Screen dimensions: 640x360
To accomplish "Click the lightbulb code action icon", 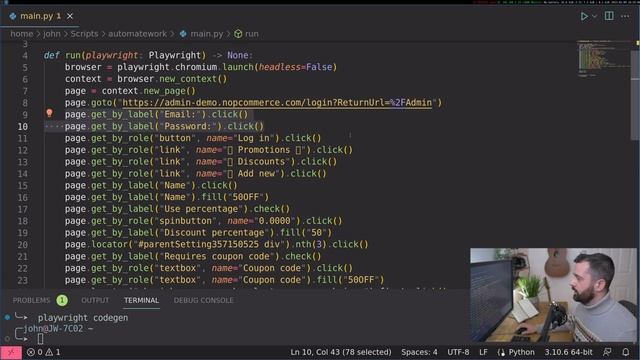I will pyautogui.click(x=49, y=113).
